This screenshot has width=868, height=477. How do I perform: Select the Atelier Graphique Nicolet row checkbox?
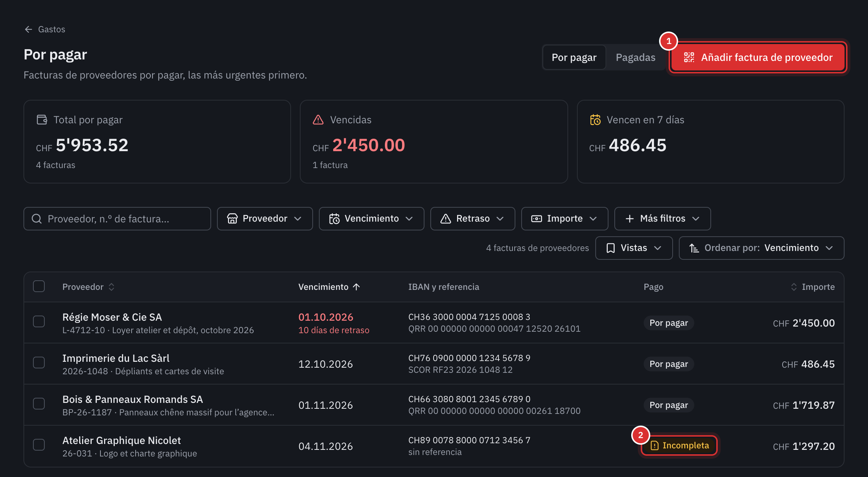(39, 445)
